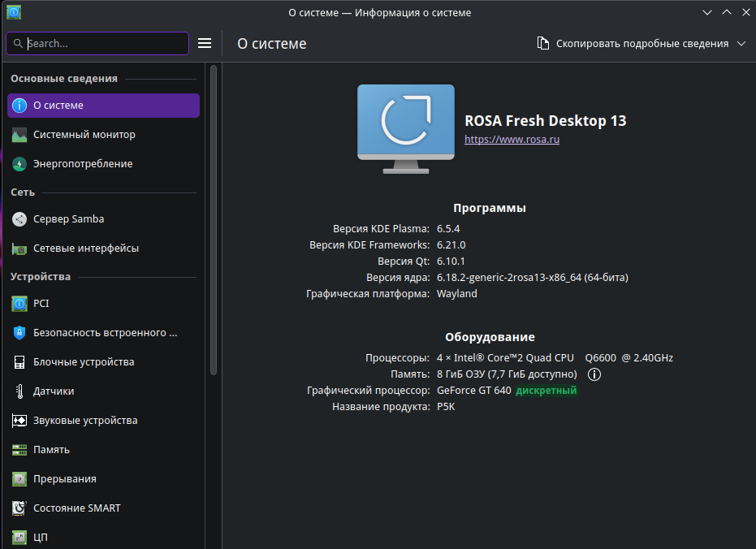Select the Энергопотребление entry

(103, 164)
